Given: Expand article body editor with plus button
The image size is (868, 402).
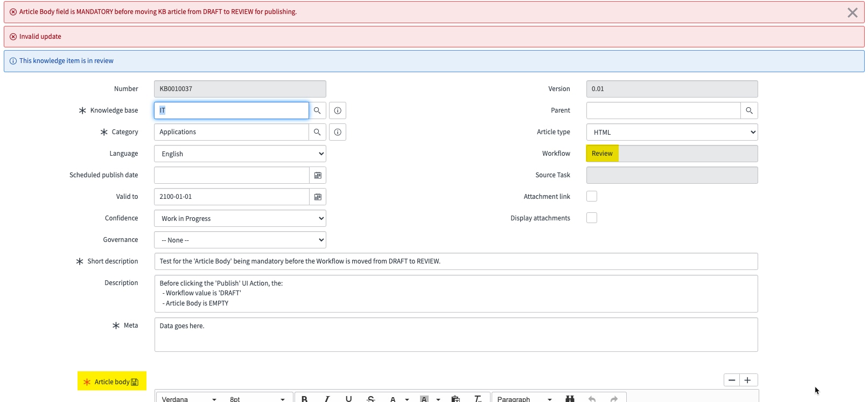Looking at the screenshot, I should [x=748, y=380].
